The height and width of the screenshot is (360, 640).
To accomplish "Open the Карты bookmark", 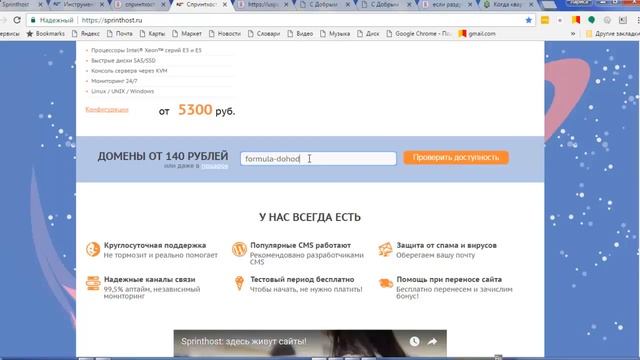I will coord(152,34).
